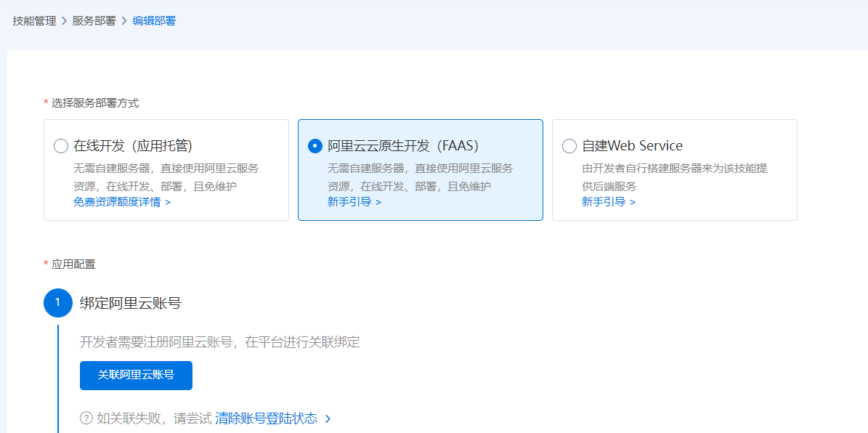Click 编辑部署 breadcrumb item
This screenshot has height=433, width=868.
coord(154,21)
